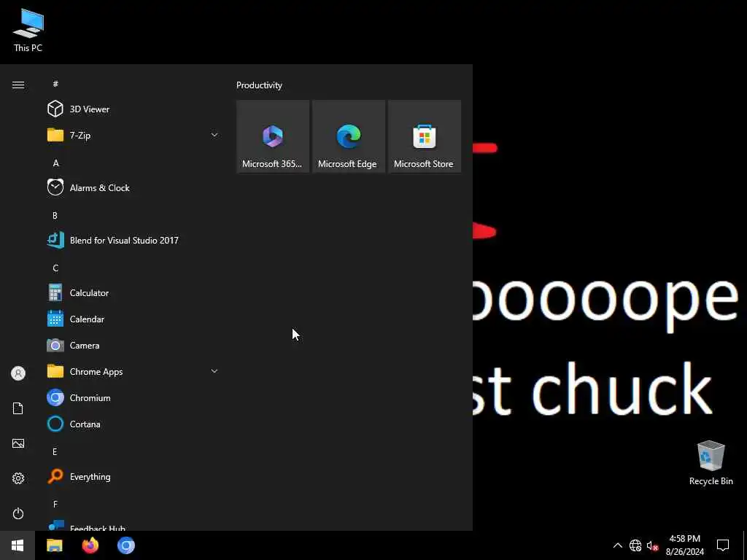Open the Action Center notification icon
This screenshot has height=560, width=747.
point(723,545)
